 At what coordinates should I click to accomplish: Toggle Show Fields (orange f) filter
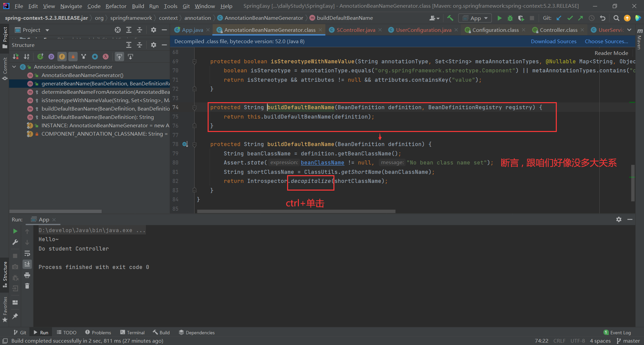[x=62, y=57]
